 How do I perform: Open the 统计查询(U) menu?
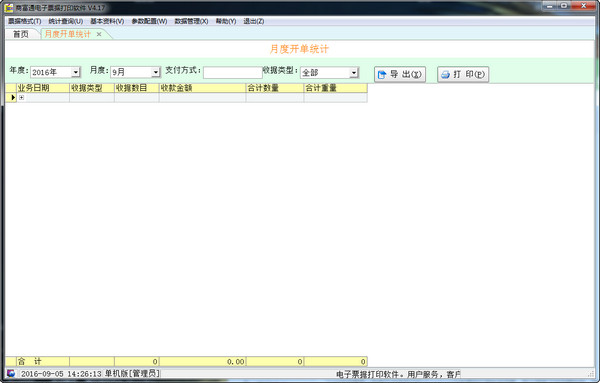point(66,21)
